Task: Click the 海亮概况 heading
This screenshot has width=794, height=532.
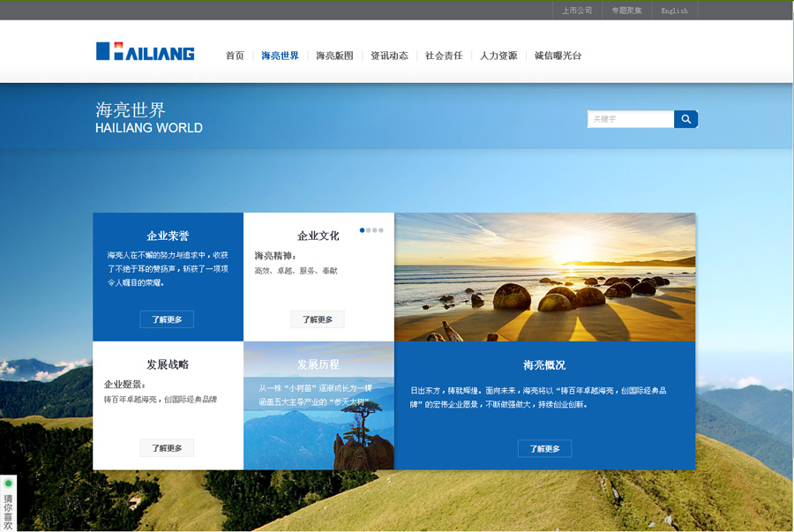Action: point(544,365)
